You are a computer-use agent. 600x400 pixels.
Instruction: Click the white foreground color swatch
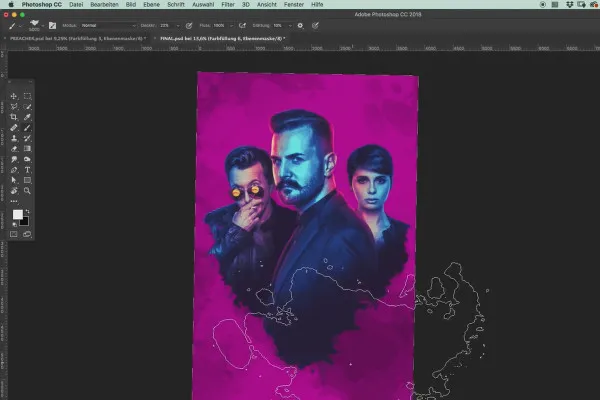17,215
